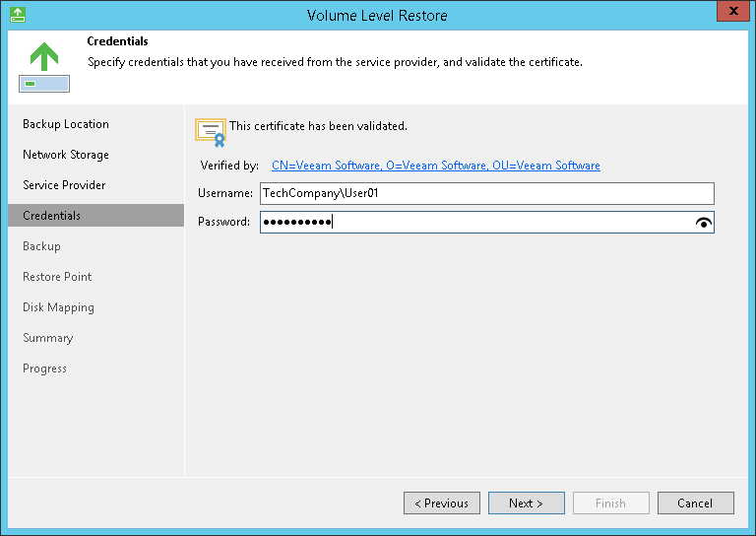Close the Volume Level Restore window
756x536 pixels.
[729, 14]
